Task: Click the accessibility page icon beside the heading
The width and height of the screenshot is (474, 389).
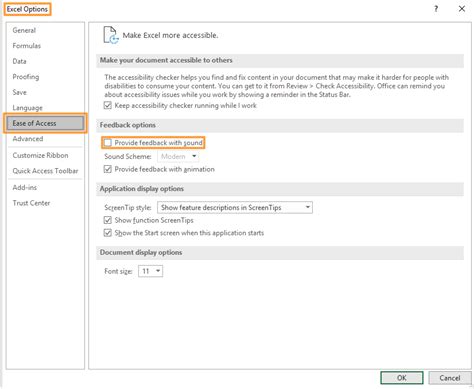Action: click(111, 35)
